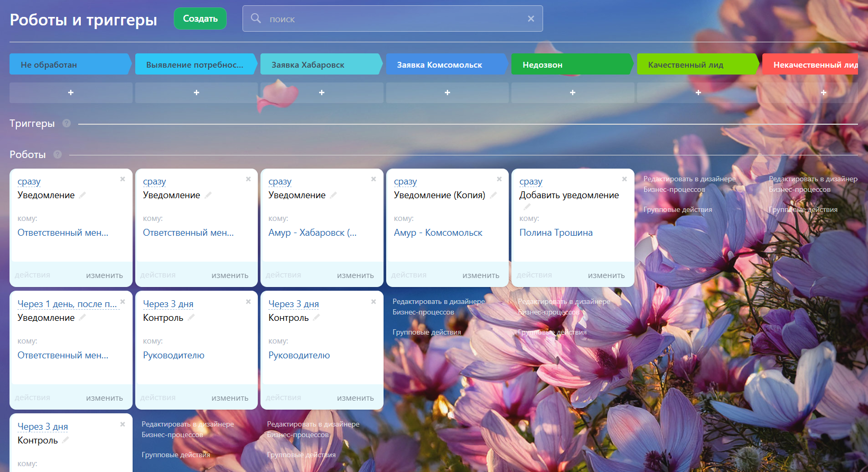Delete Контроль robot in Заявка Хабаровск column
Screen dimensions: 868x472
click(374, 302)
